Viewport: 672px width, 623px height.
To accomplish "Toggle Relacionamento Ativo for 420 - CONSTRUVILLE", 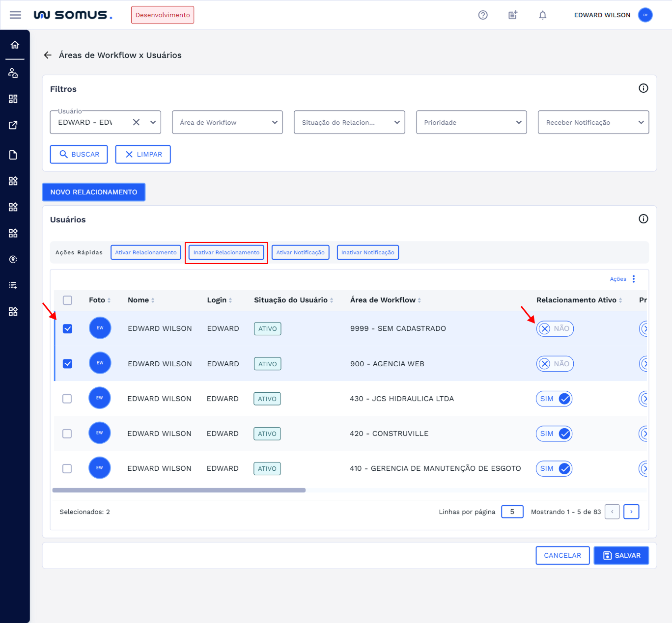I will [x=554, y=433].
